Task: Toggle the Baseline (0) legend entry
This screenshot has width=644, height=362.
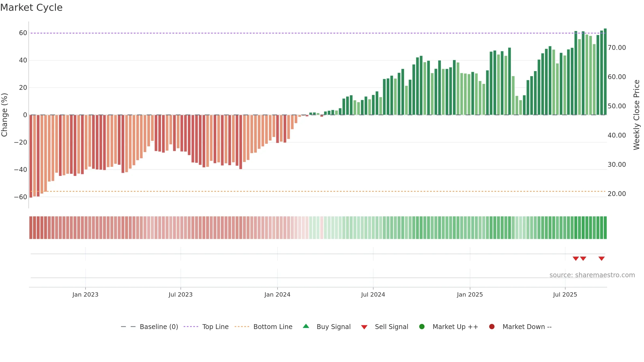Action: 149,327
